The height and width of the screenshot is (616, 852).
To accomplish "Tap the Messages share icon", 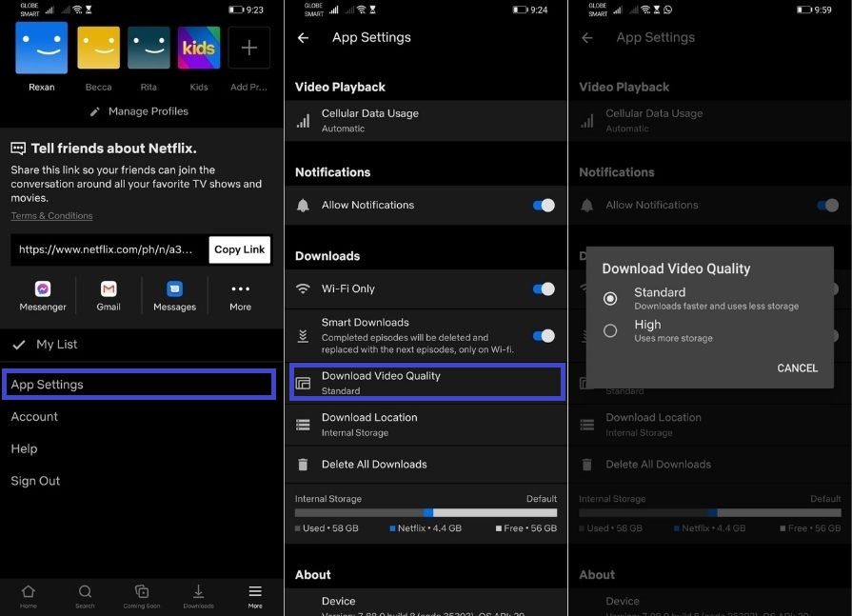I will 174,288.
